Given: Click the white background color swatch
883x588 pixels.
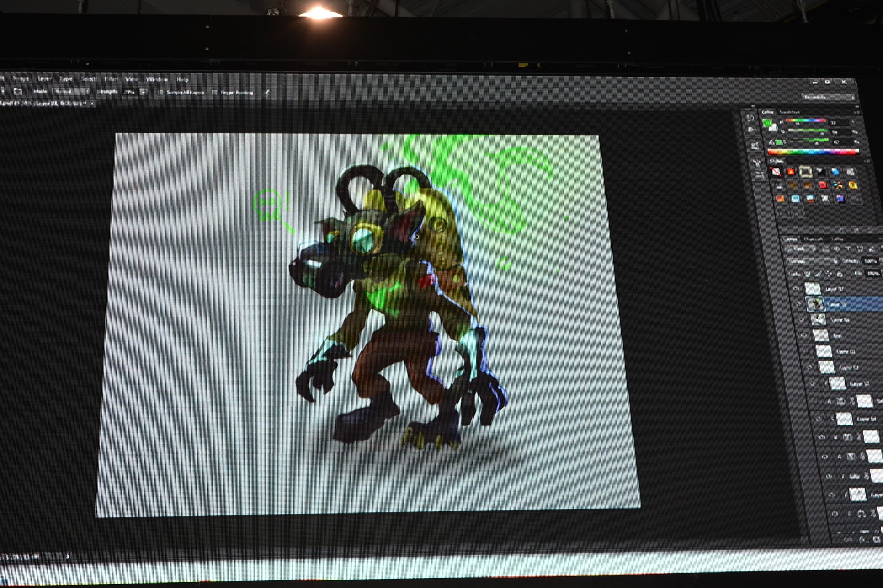Looking at the screenshot, I should [x=773, y=127].
